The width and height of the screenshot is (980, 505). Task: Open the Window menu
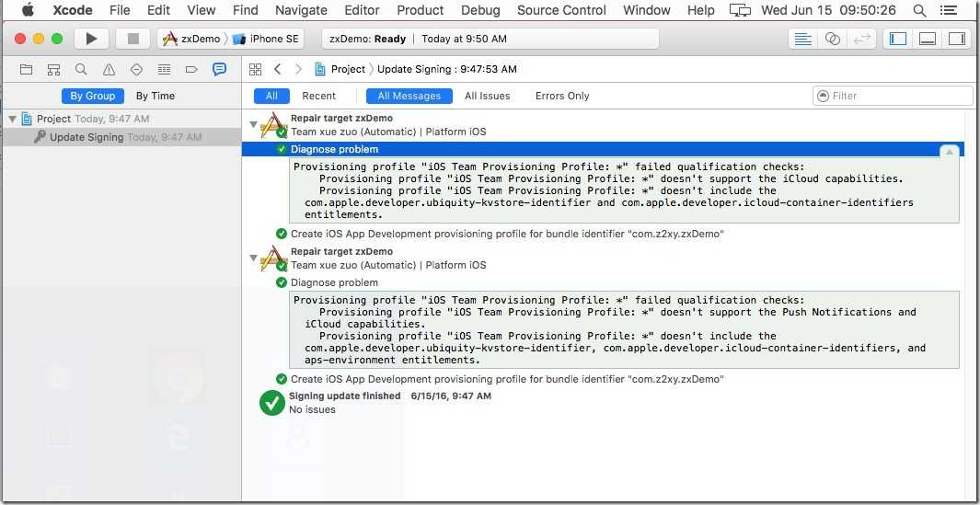click(646, 10)
